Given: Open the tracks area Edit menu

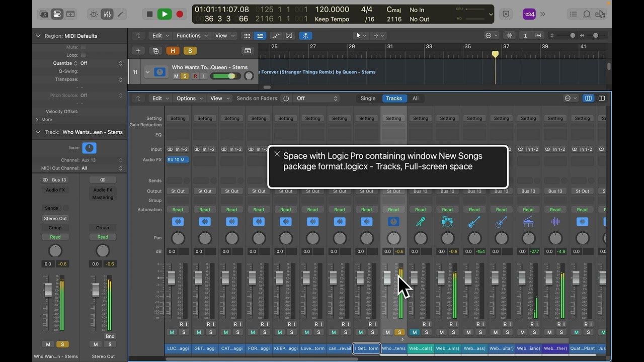Looking at the screenshot, I should [159, 36].
